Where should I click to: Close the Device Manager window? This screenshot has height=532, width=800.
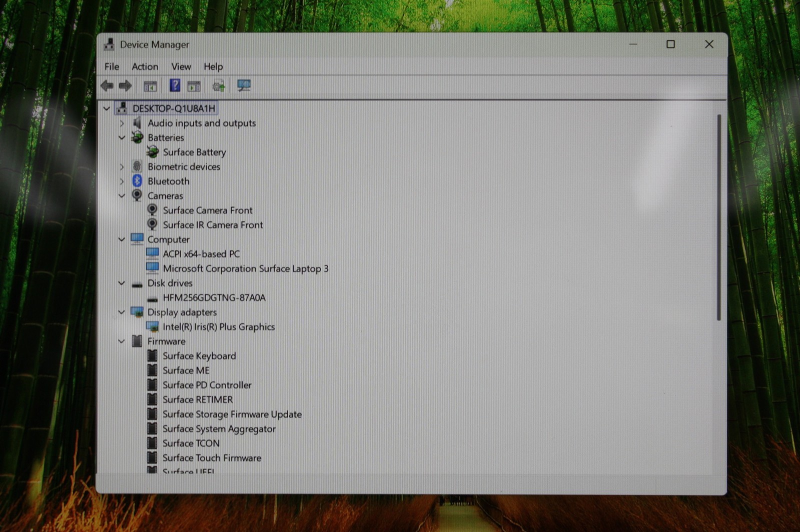(709, 44)
